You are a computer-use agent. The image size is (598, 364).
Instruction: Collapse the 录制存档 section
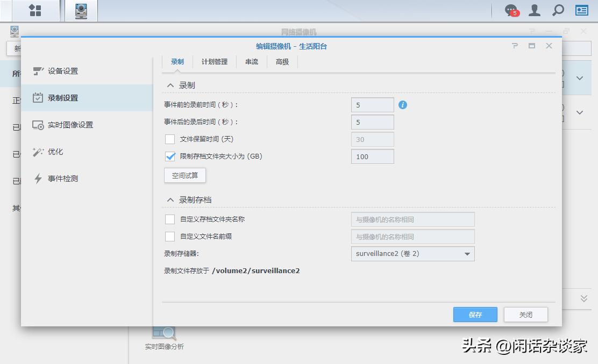tap(169, 199)
